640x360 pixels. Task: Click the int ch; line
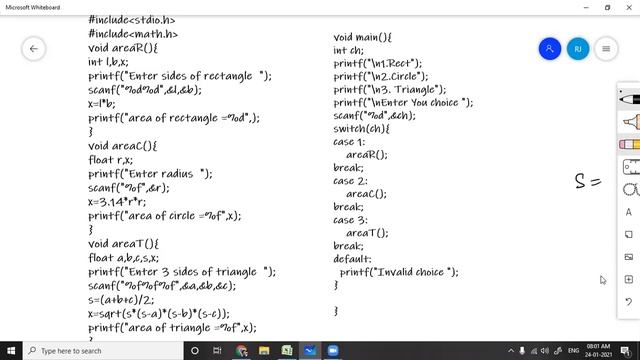pyautogui.click(x=348, y=50)
